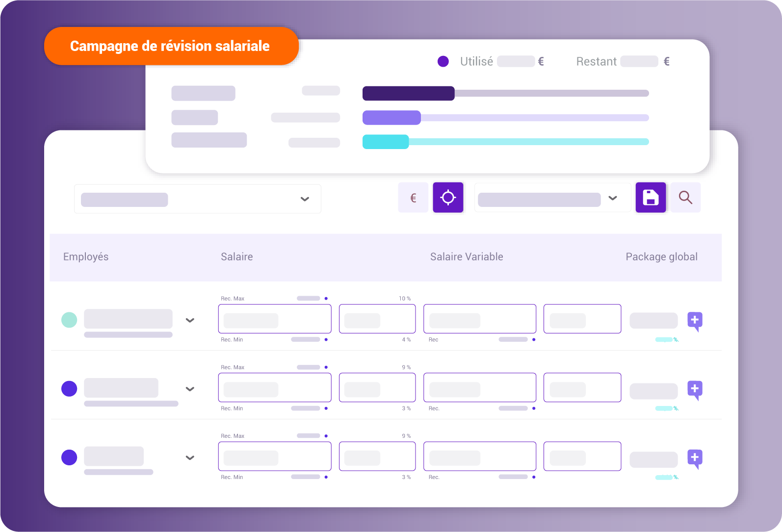Click the Salaire Variable column header

(466, 257)
